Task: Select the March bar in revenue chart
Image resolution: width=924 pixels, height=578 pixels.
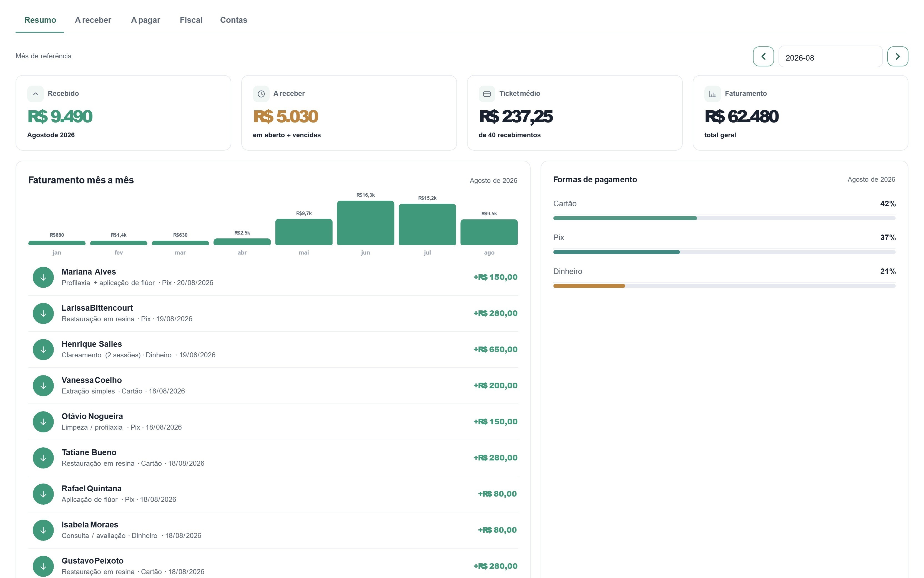Action: point(180,243)
